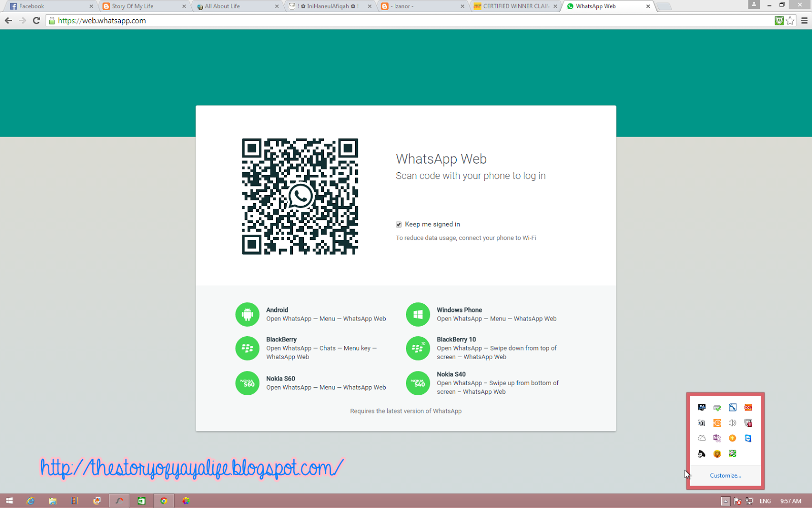The image size is (812, 508).
Task: Switch to the Story Of My Life tab
Action: pos(142,6)
